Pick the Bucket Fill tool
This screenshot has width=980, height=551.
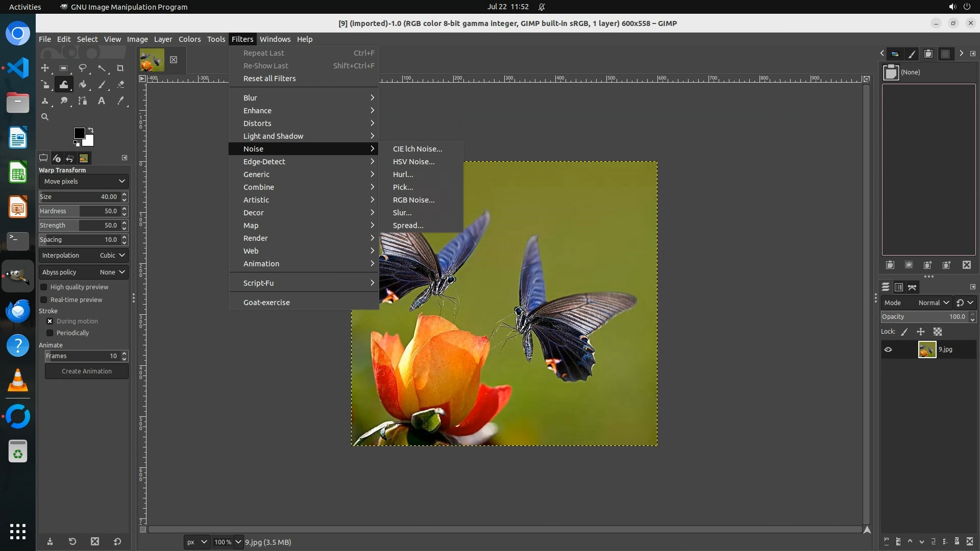(83, 85)
